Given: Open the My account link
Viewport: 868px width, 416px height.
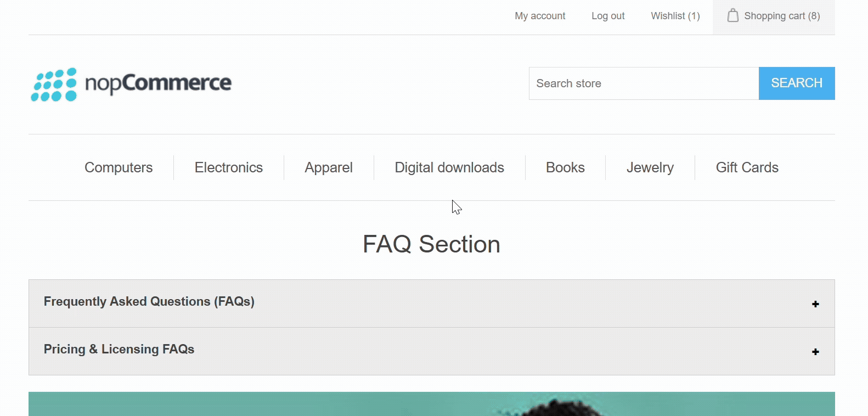Looking at the screenshot, I should 540,16.
